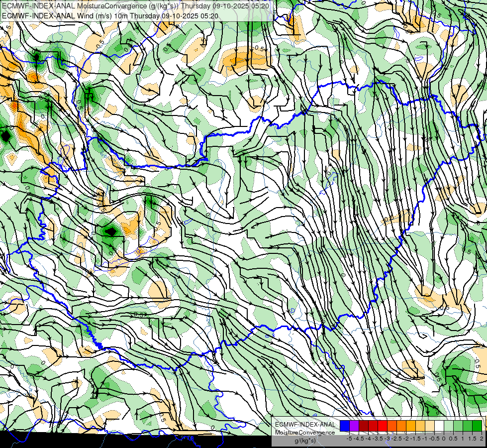Viewport: 487px width, 448px height.
Task: Select the purple legend swatch between -5 and -4.5
Action: tap(354, 426)
